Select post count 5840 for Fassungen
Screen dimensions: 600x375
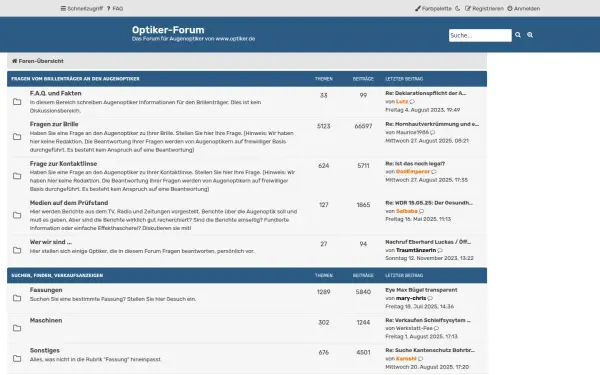pos(363,292)
